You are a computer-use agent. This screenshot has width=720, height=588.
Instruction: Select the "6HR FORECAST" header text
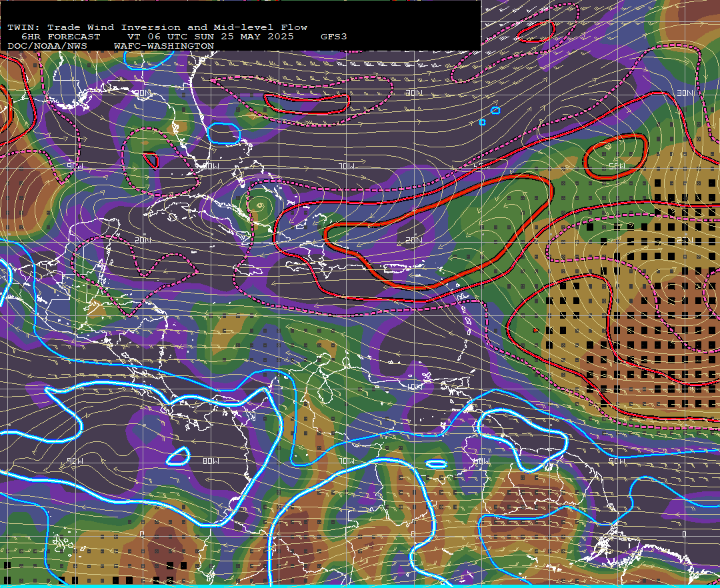pyautogui.click(x=61, y=37)
